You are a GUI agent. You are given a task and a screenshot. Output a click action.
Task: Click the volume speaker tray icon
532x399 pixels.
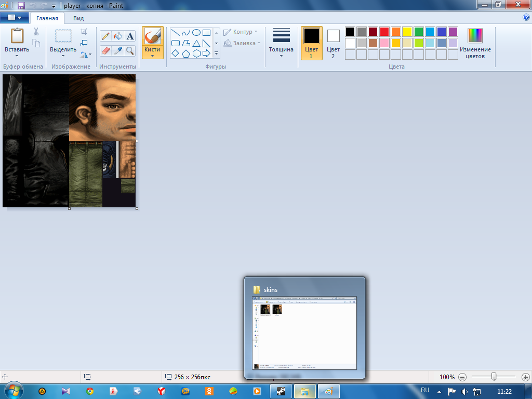464,392
